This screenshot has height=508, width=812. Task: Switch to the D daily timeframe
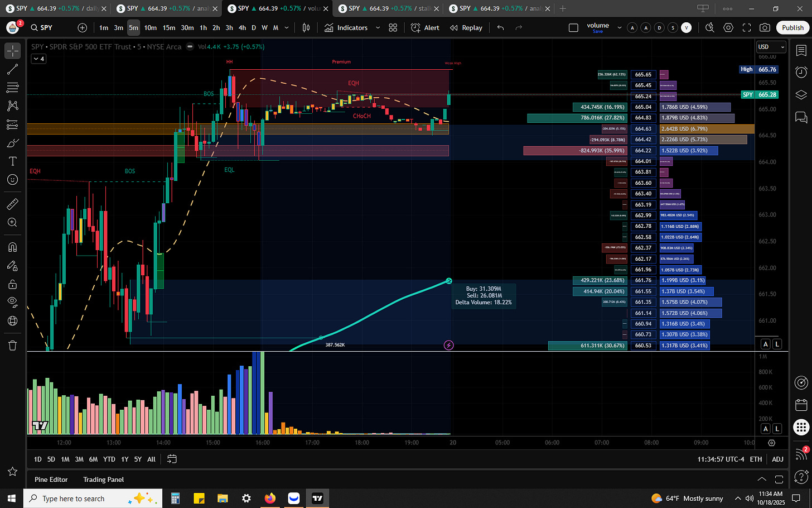coord(254,27)
